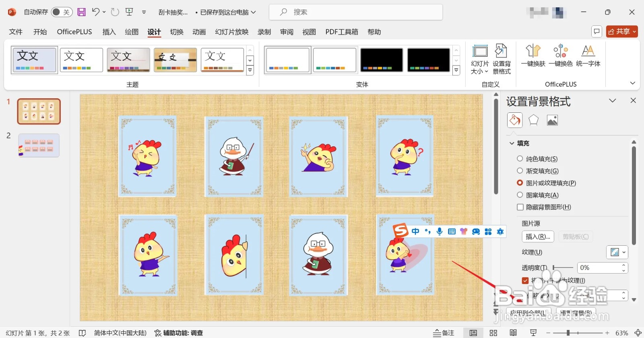Start slideshow from beginning icon

[x=129, y=12]
